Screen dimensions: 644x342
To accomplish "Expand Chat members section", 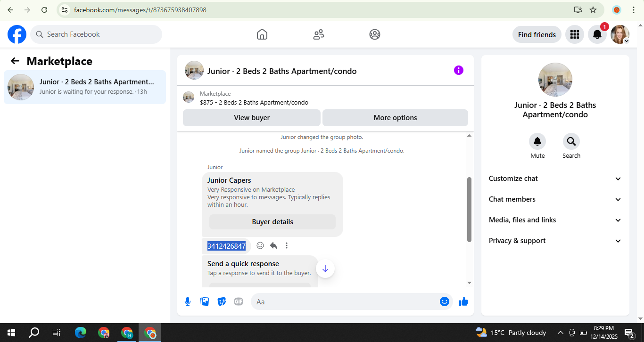I will click(x=555, y=199).
